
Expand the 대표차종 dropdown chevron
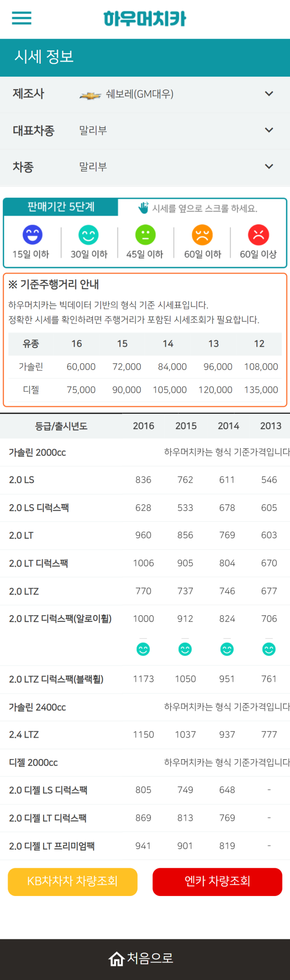pyautogui.click(x=269, y=130)
